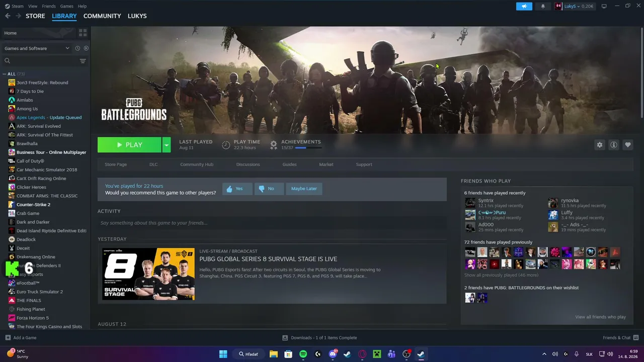Open the Market tab
The image size is (644, 362).
326,164
